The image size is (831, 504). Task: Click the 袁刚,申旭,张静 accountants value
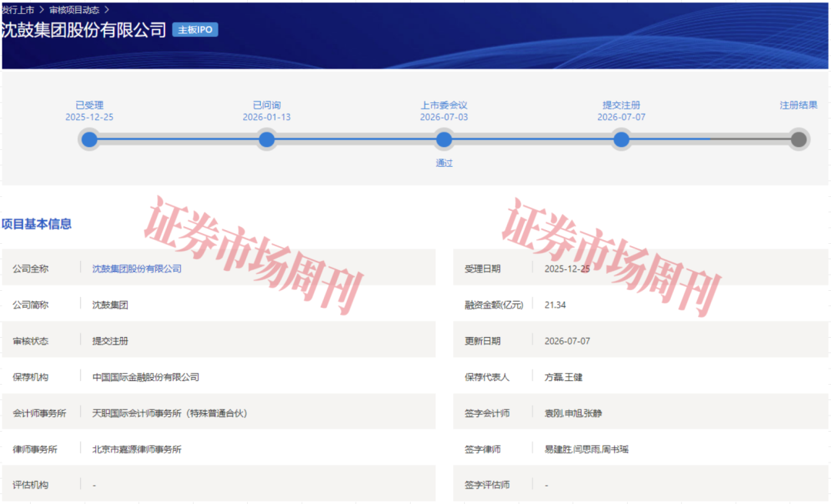(573, 413)
